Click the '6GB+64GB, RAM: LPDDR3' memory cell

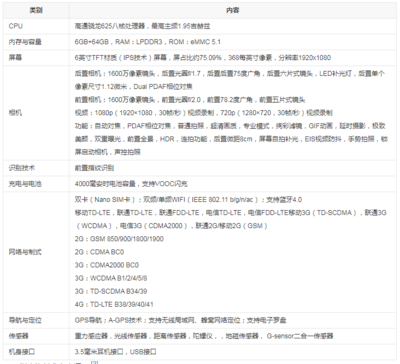click(x=148, y=42)
